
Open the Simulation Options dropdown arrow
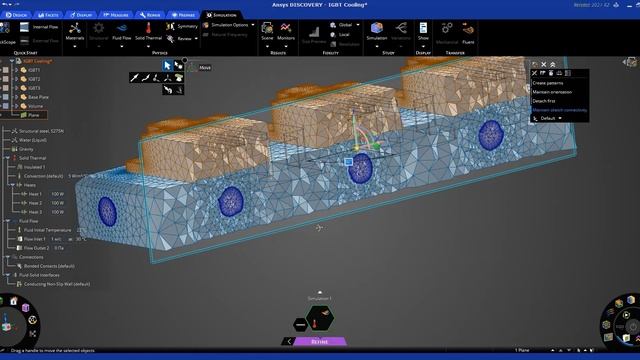pos(253,25)
